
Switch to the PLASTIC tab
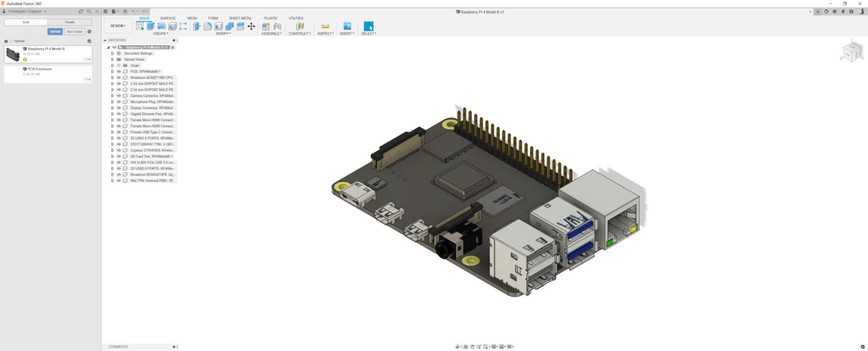271,18
